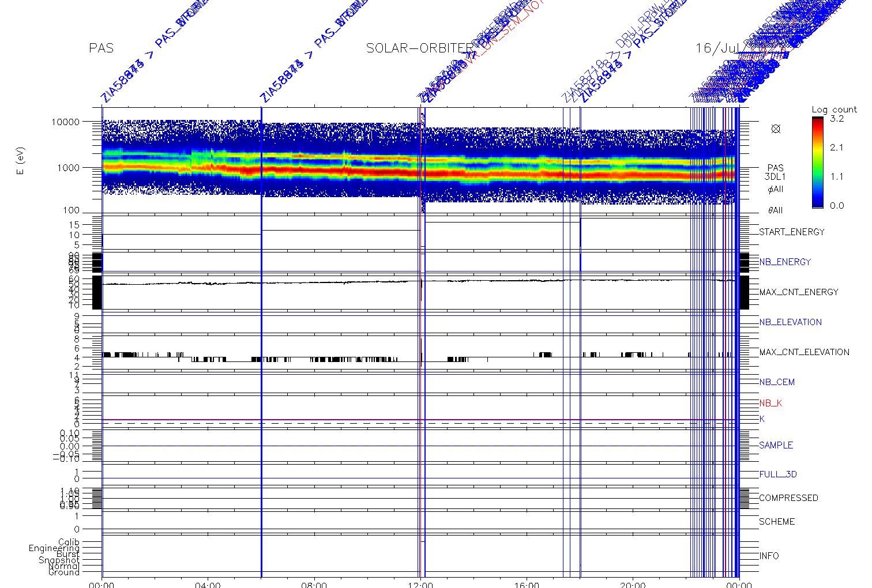Screen dimensions: 872x588
Task: Select the START_ENERGY panel label
Action: (x=792, y=232)
